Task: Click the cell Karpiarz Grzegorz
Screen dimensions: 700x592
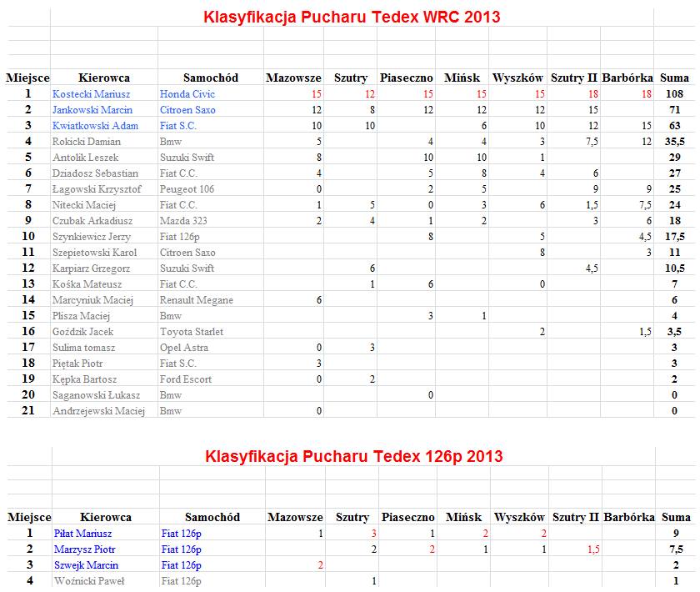Action: click(91, 268)
